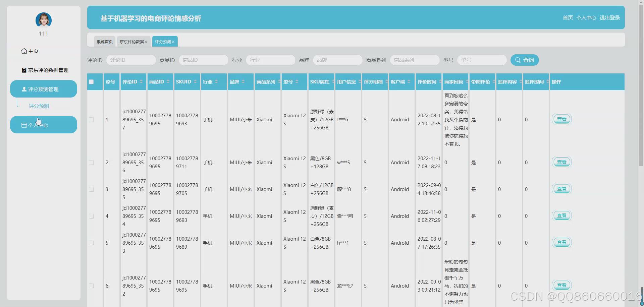Click the 客户端 column sort arrows

409,82
